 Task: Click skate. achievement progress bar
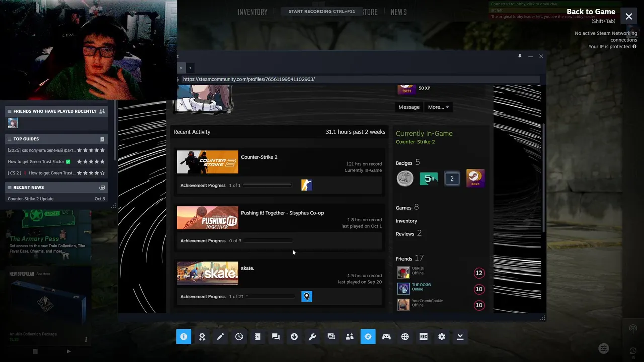pos(270,296)
